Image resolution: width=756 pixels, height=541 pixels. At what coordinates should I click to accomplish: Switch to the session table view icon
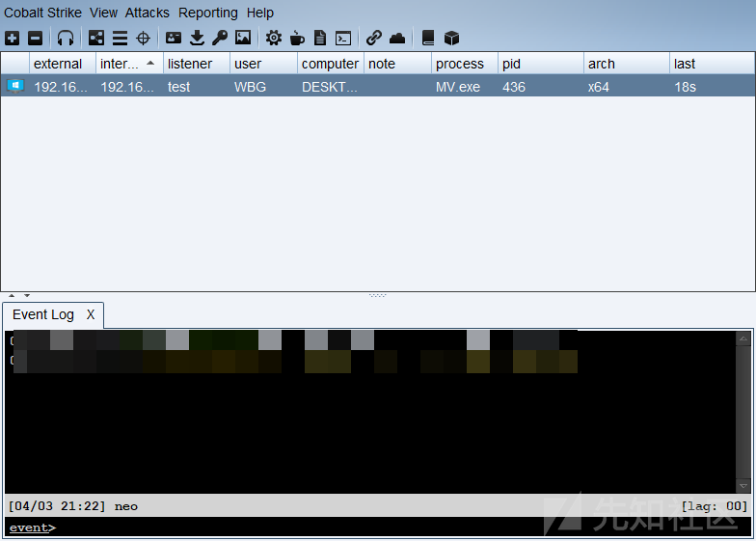[120, 39]
